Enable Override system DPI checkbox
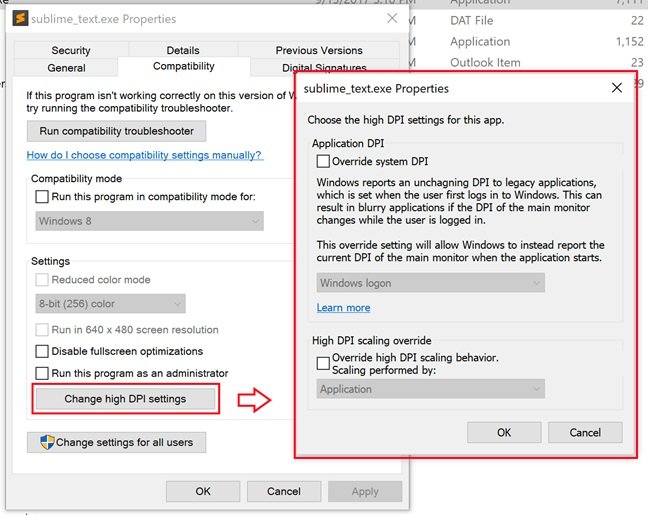Viewport: 648px width, 515px height. 323,161
